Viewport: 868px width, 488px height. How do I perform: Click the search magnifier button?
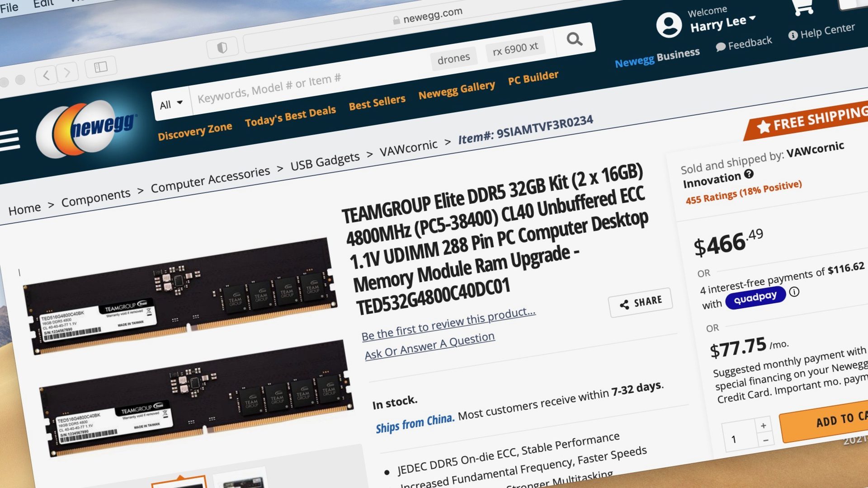(x=574, y=39)
